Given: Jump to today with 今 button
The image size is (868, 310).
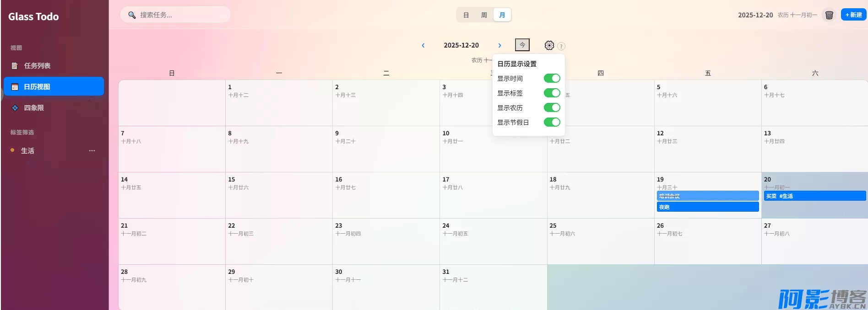Looking at the screenshot, I should [522, 45].
